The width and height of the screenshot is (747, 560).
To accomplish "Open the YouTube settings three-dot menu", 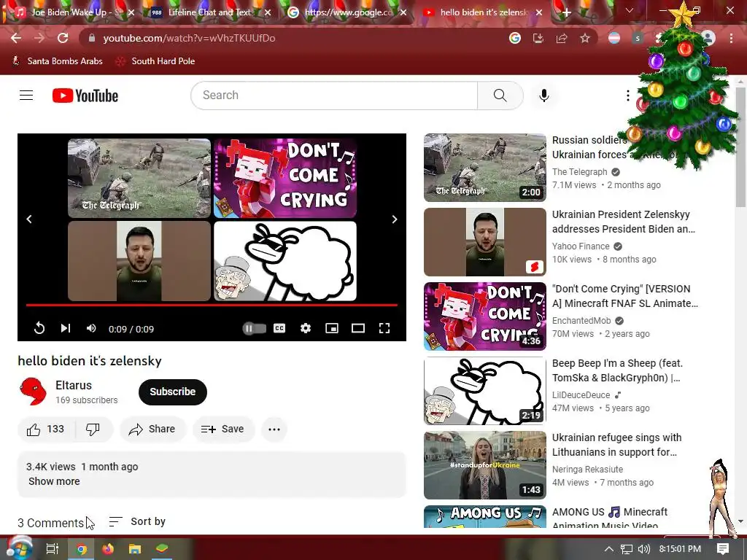I will (627, 96).
